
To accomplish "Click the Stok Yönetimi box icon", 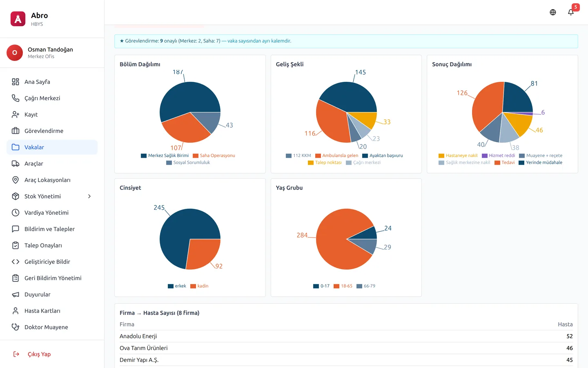I will (16, 196).
